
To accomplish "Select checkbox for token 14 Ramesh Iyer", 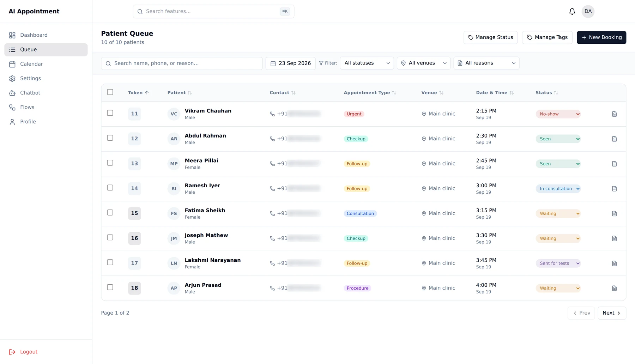I will coord(110,188).
